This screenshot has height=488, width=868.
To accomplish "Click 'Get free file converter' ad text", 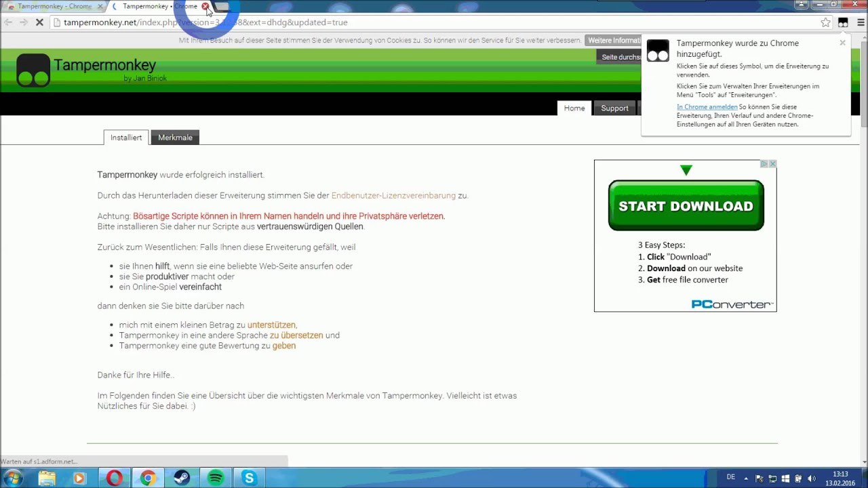I will pyautogui.click(x=687, y=280).
